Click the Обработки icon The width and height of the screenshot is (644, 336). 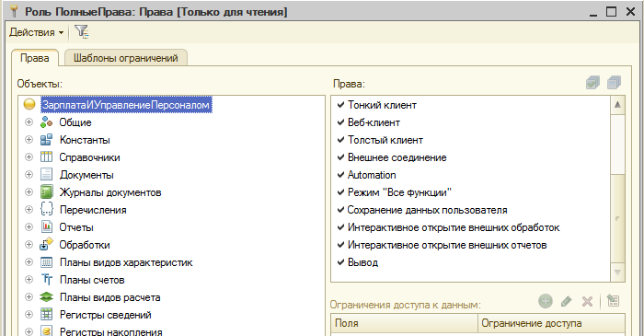pos(46,244)
